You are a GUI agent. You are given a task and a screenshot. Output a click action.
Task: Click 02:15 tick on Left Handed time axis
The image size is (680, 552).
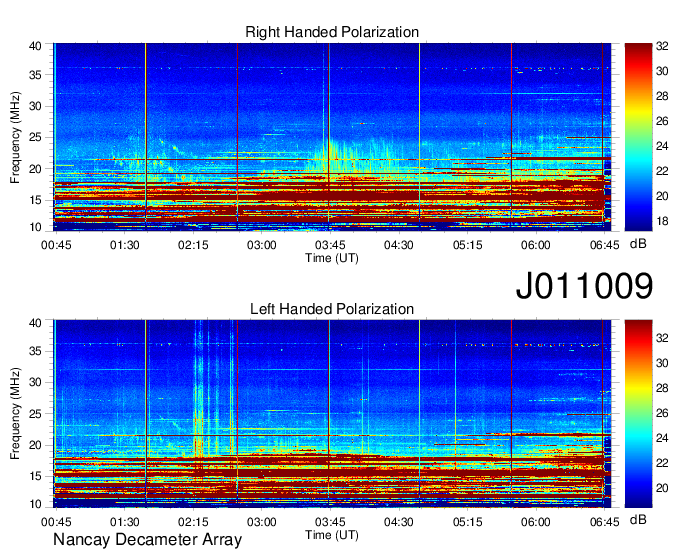coord(193,522)
